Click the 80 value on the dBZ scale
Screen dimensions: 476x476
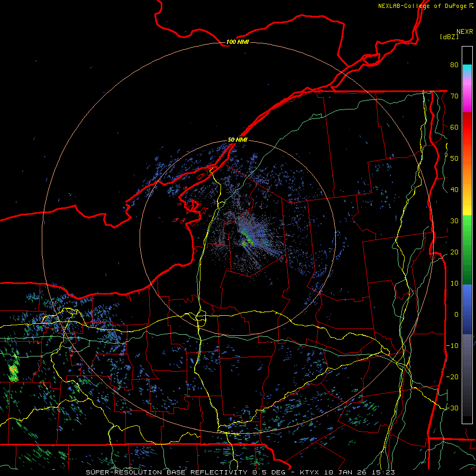click(454, 65)
